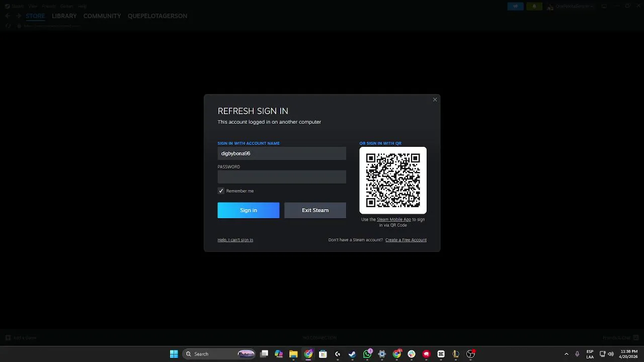Click the taskbar Search box
644x362 pixels.
219,354
